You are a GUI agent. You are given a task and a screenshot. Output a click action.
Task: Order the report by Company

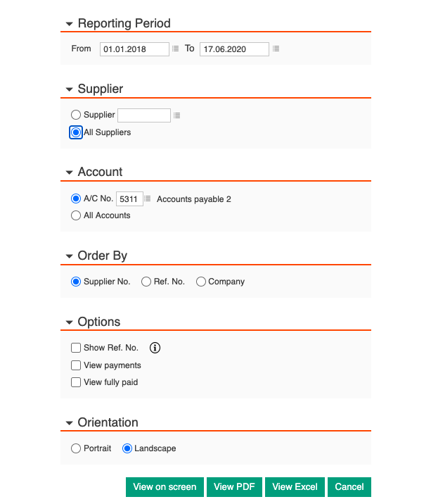(201, 282)
